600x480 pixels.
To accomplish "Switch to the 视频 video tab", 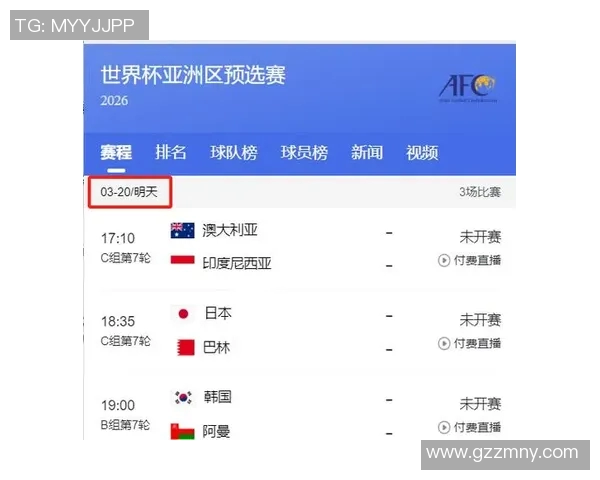I will tap(422, 152).
